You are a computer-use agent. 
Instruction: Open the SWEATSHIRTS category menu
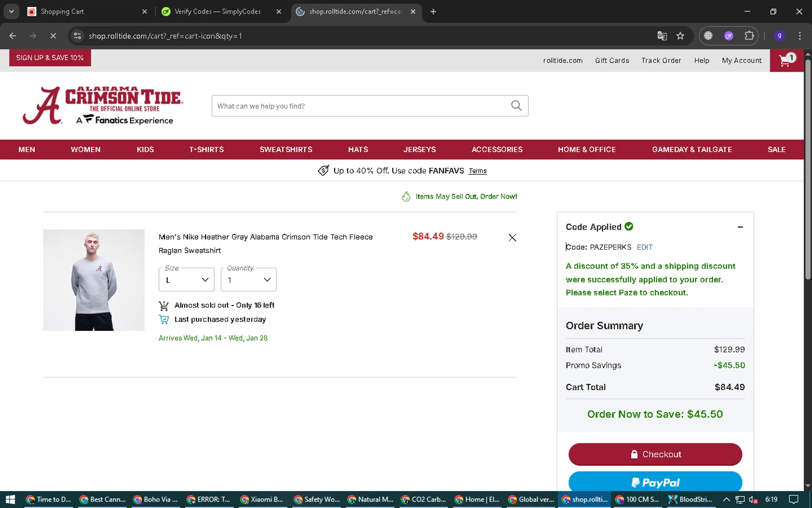pos(286,149)
